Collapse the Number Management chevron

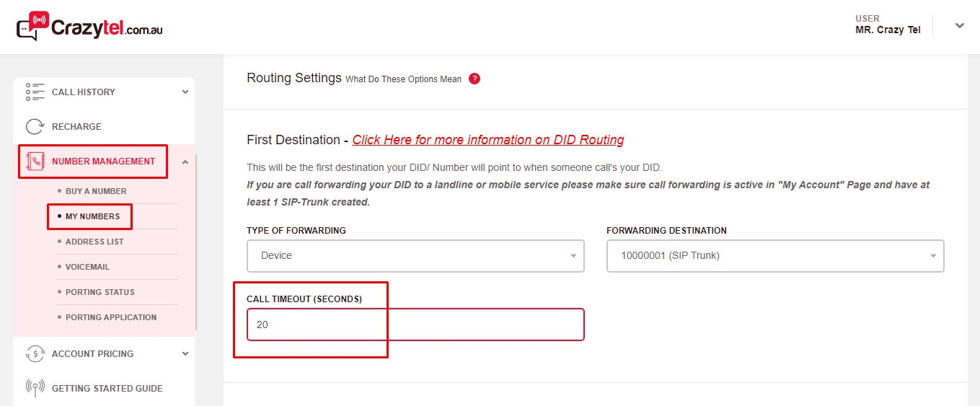click(x=185, y=162)
